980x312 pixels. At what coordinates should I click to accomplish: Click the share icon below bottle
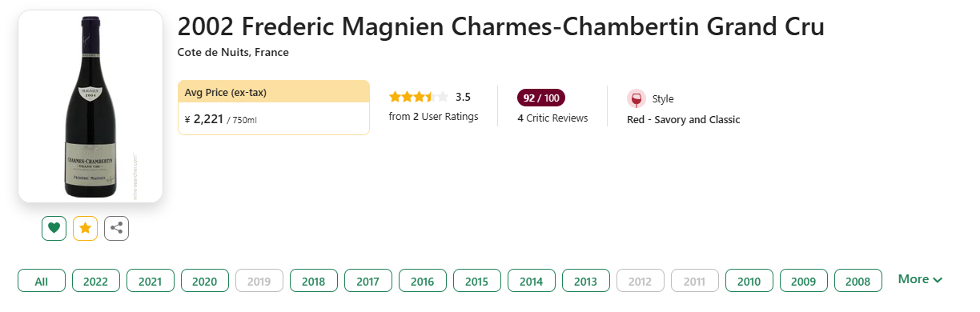point(116,228)
